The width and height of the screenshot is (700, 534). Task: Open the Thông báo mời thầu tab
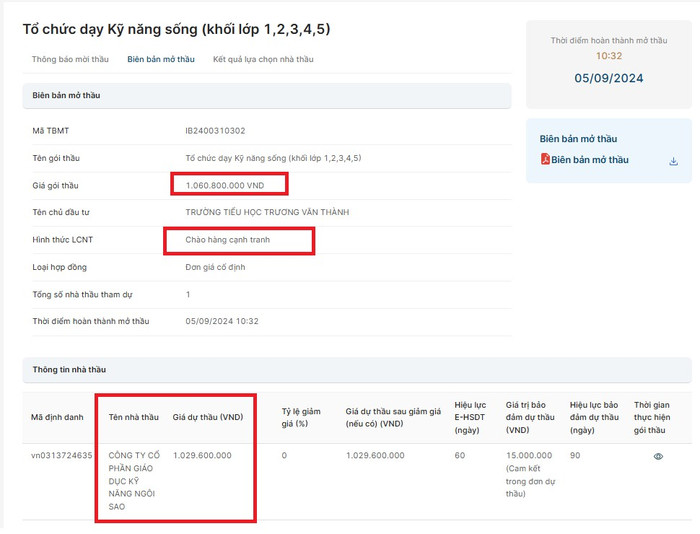pos(70,60)
